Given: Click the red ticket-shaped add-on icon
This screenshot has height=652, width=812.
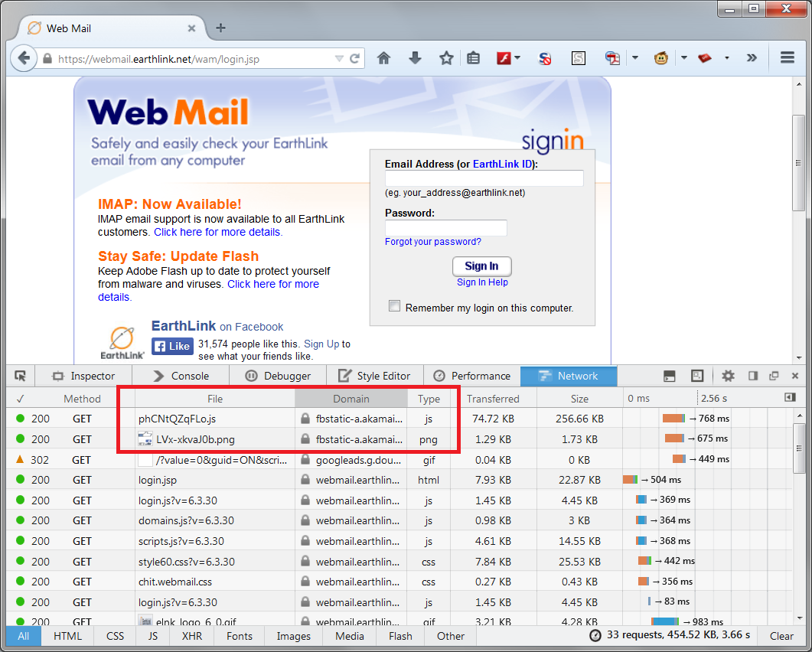Looking at the screenshot, I should 705,58.
